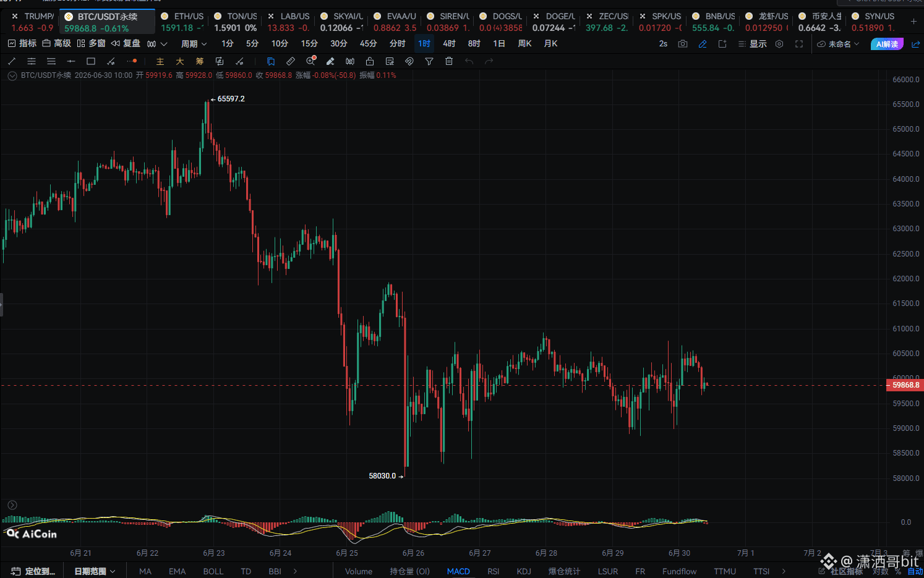Toggle the blue pencil drawing icon
The width and height of the screenshot is (924, 578).
pyautogui.click(x=703, y=44)
